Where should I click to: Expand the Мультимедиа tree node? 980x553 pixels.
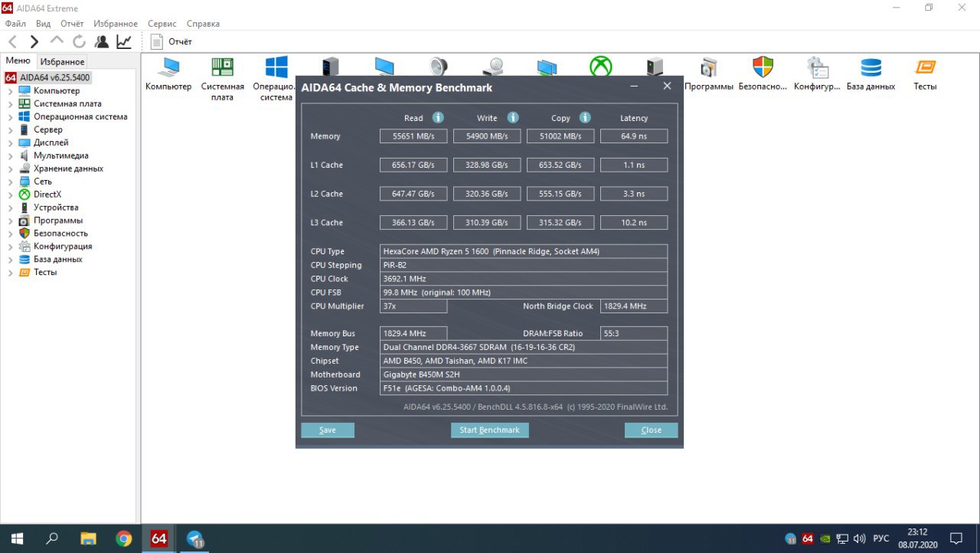click(x=10, y=156)
